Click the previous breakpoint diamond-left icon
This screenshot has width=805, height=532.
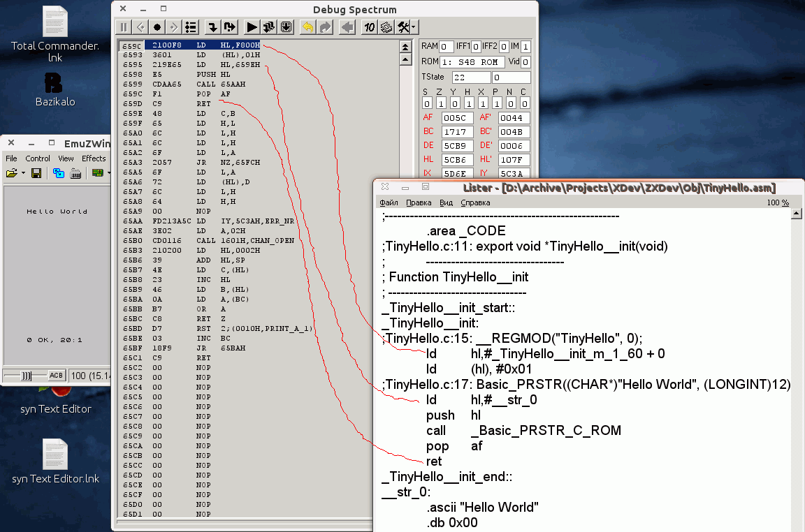140,27
